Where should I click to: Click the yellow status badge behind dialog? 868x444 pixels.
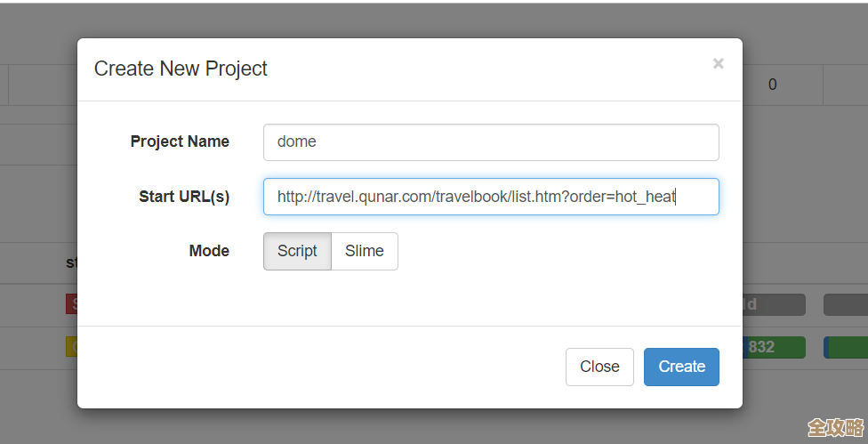[x=71, y=347]
